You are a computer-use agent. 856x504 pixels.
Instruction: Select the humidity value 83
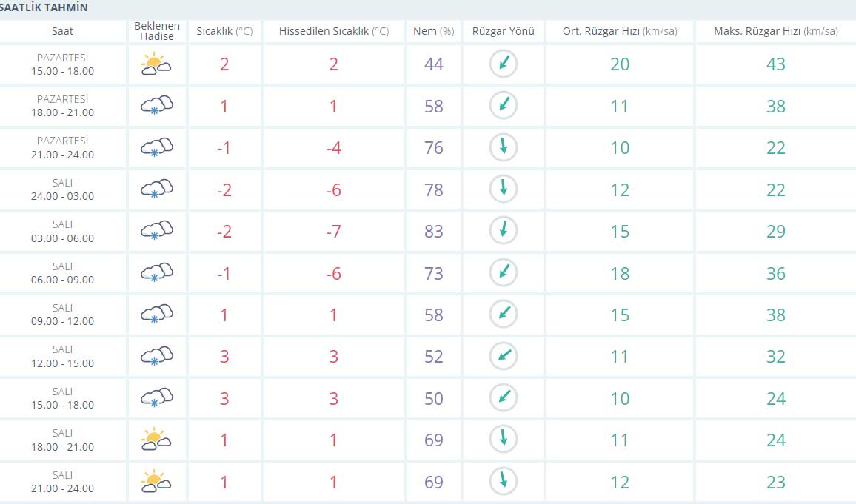[x=433, y=232]
